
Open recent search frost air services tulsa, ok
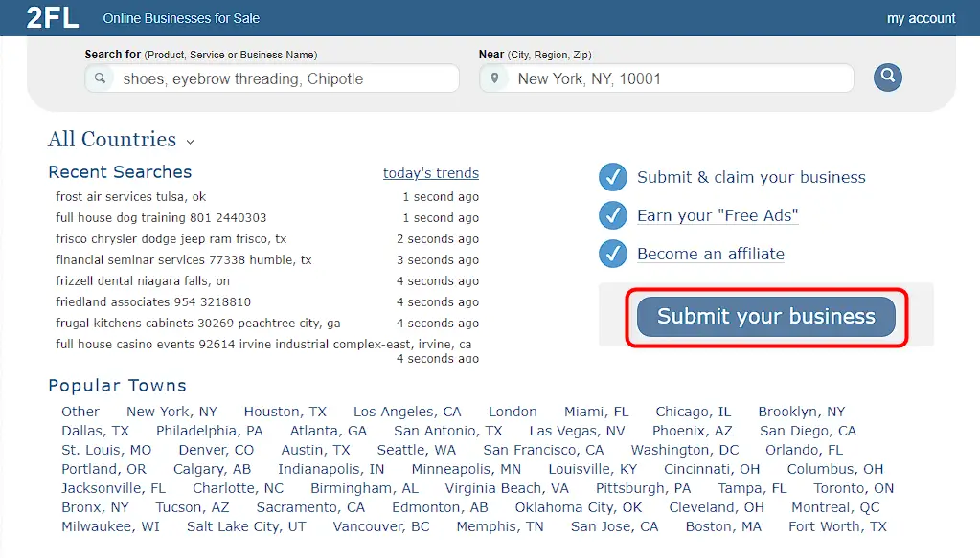point(130,196)
